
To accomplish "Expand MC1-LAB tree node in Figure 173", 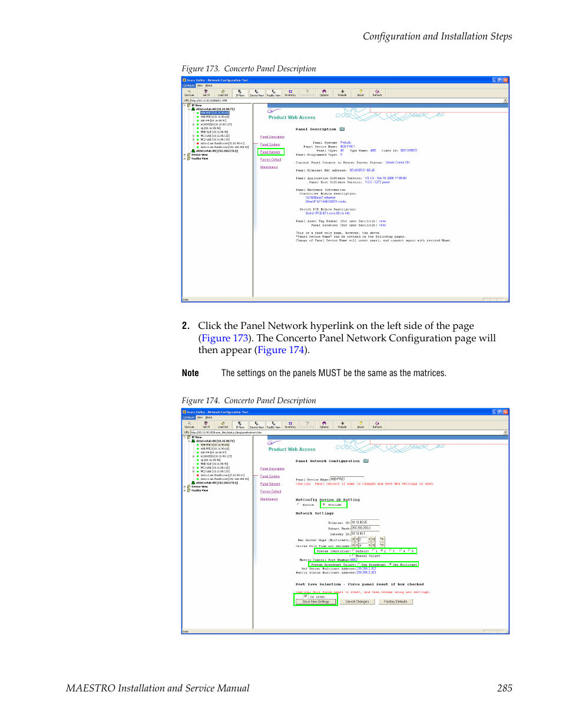I will pyautogui.click(x=193, y=136).
